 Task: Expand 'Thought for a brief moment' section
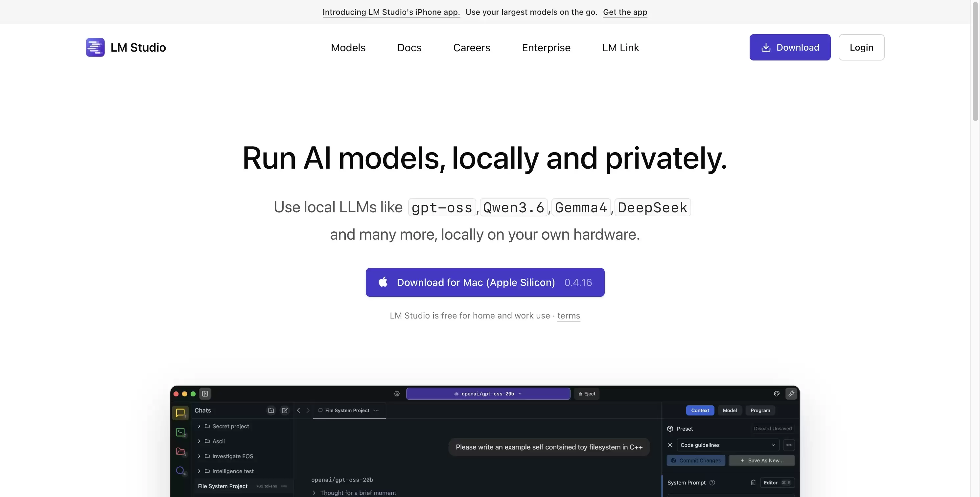[354, 493]
